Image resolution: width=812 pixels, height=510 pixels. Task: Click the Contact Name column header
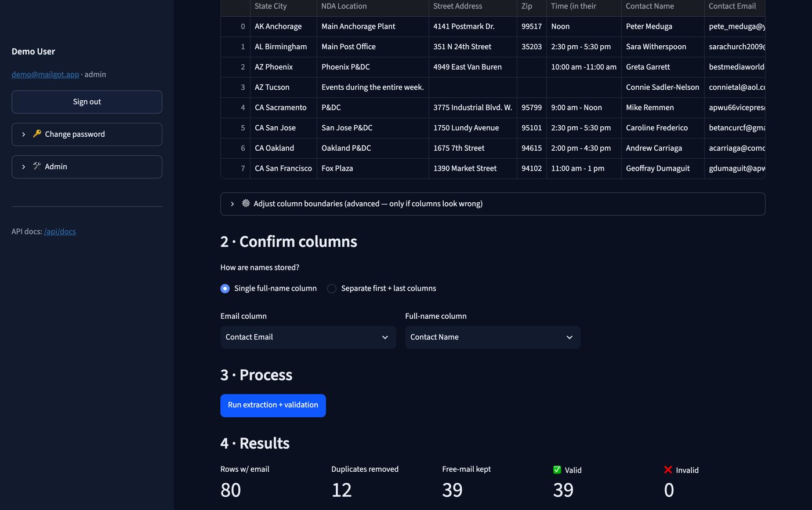click(x=663, y=6)
